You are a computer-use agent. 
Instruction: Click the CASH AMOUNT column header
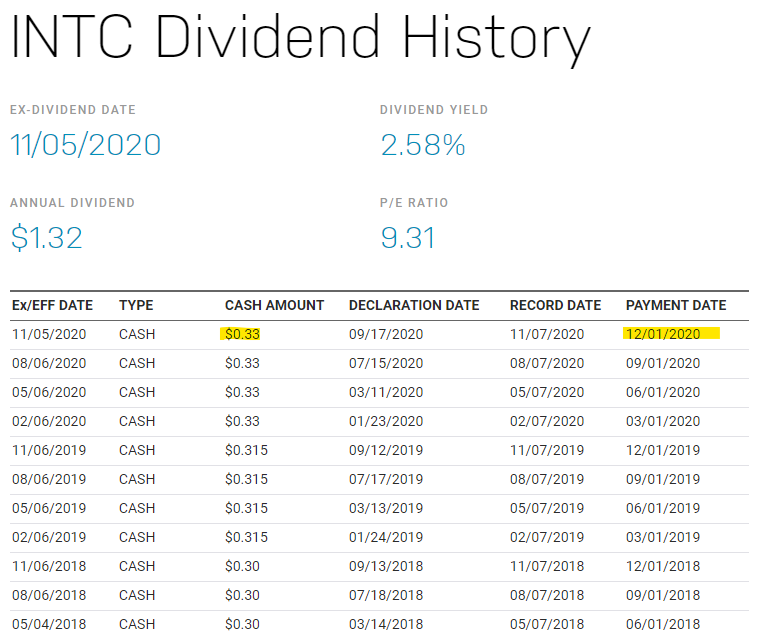275,305
